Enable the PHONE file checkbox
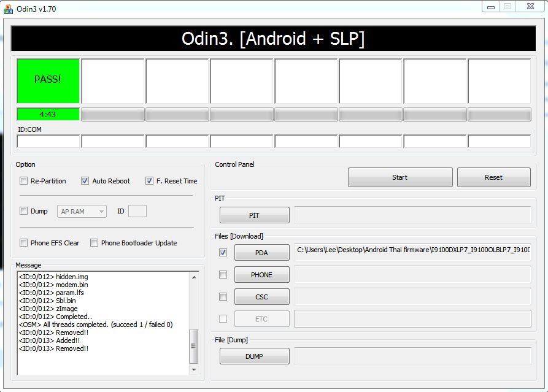This screenshot has width=548, height=392. click(223, 275)
